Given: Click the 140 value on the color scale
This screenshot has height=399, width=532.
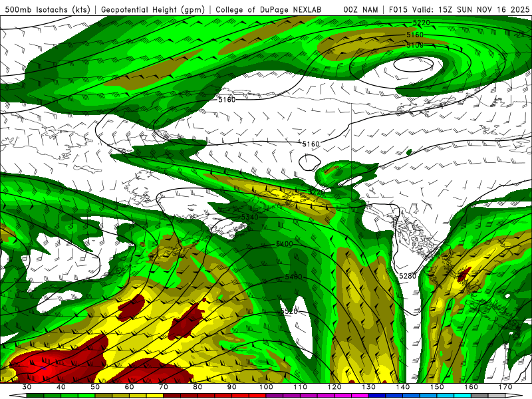Looking at the screenshot, I should pyautogui.click(x=403, y=387).
